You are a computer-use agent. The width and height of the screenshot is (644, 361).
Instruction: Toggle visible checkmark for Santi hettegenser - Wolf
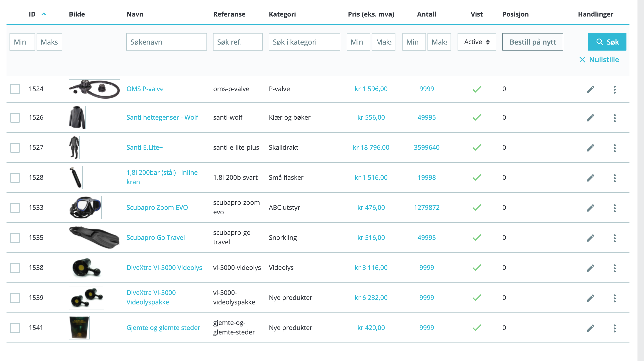pos(477,117)
